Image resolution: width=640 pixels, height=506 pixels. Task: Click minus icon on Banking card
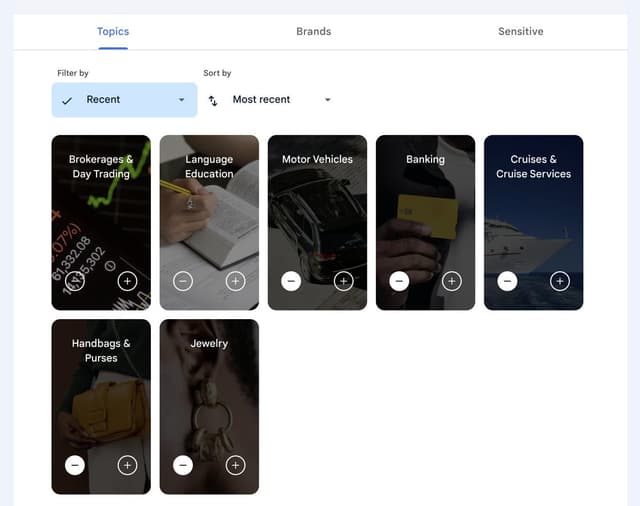[x=399, y=281]
